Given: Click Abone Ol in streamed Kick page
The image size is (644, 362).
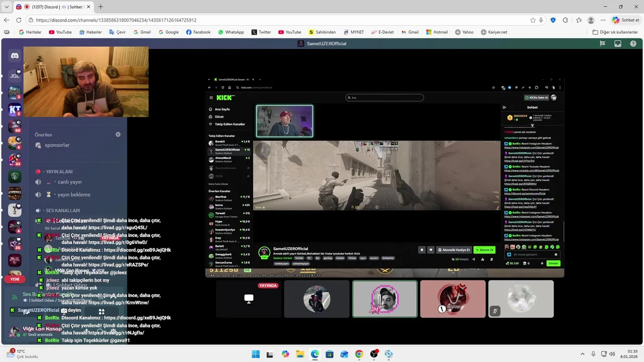Looking at the screenshot, I should pos(485,250).
